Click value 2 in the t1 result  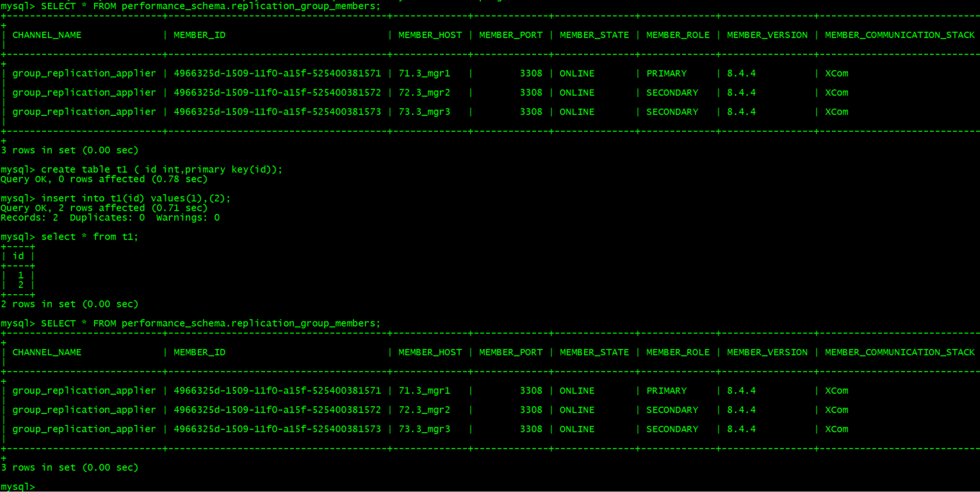(21, 285)
